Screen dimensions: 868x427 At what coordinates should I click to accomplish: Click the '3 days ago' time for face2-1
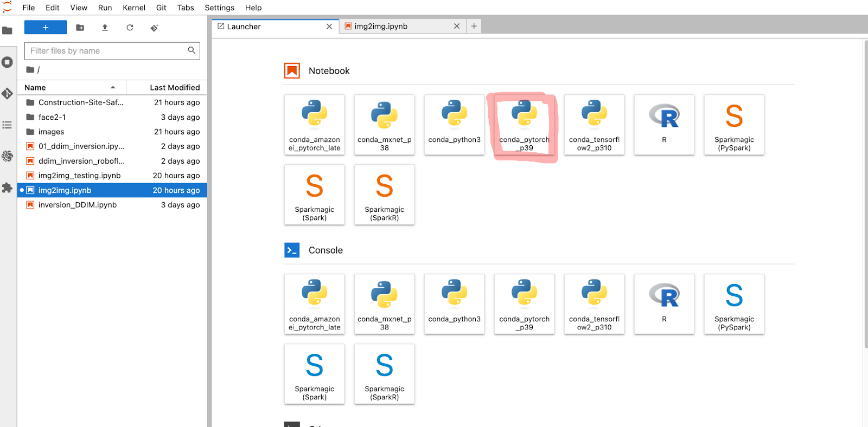[x=180, y=117]
